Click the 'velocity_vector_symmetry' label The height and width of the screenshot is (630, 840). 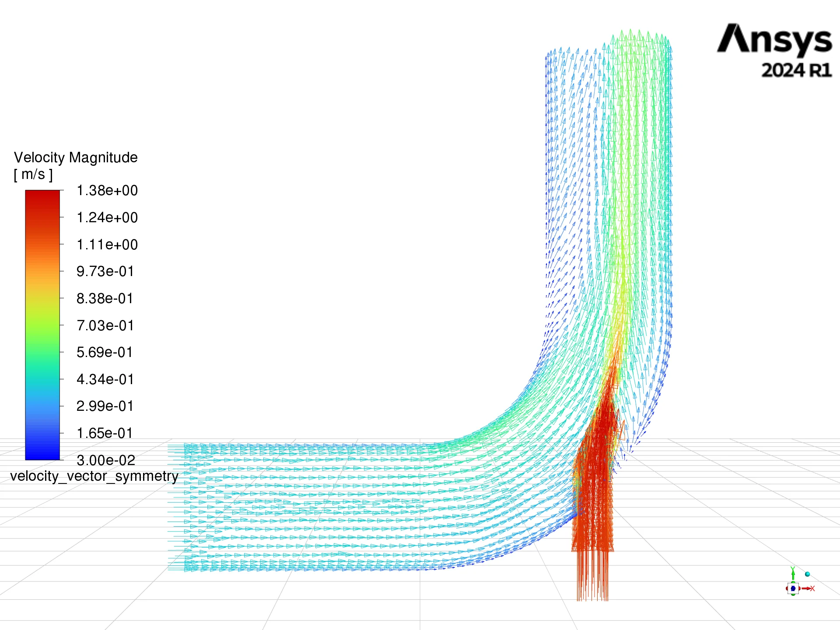click(x=94, y=476)
